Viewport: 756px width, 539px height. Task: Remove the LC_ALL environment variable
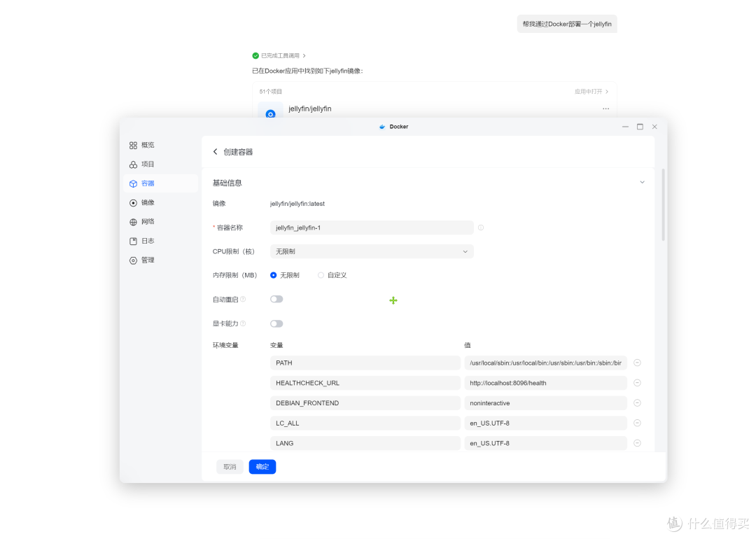[x=637, y=423]
